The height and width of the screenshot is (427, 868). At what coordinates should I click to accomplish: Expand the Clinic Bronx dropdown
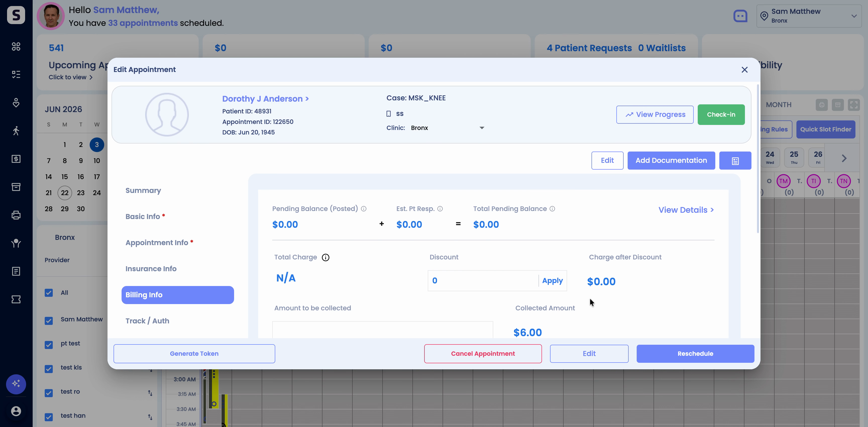coord(448,128)
